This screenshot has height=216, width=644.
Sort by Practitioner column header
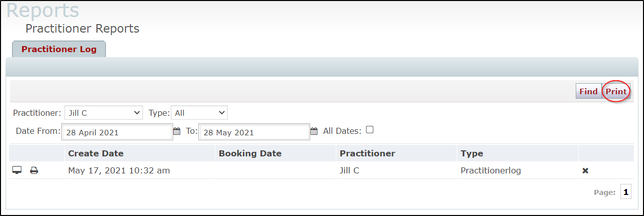click(367, 153)
